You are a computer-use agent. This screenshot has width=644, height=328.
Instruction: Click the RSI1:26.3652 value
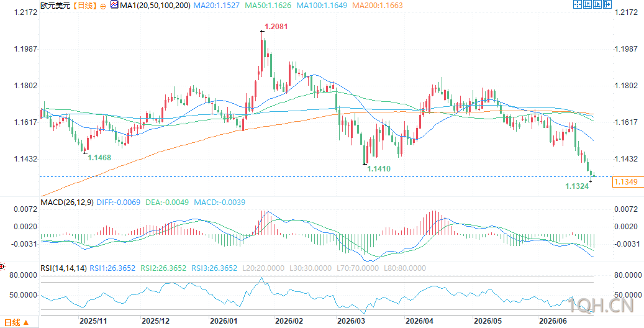click(114, 268)
